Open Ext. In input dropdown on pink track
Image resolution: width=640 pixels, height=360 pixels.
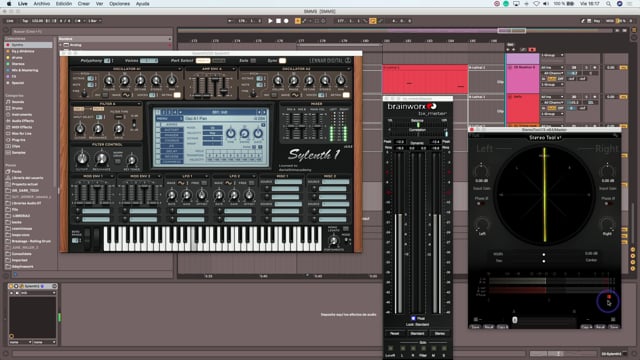(552, 67)
